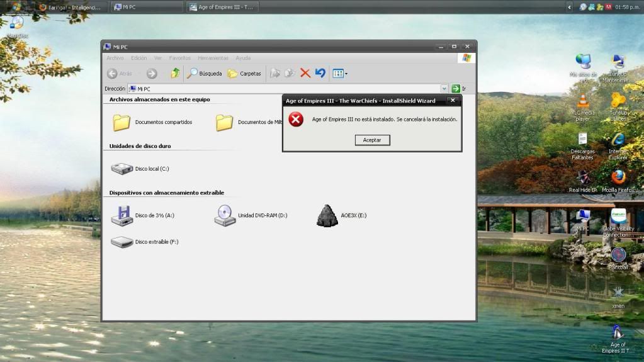644x362 pixels.
Task: Toggle the Carpetas folders pane
Action: coord(245,74)
